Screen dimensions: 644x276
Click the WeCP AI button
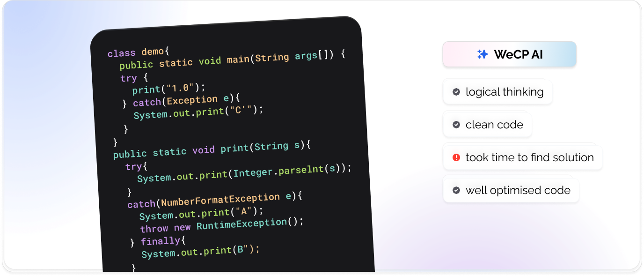(x=509, y=54)
